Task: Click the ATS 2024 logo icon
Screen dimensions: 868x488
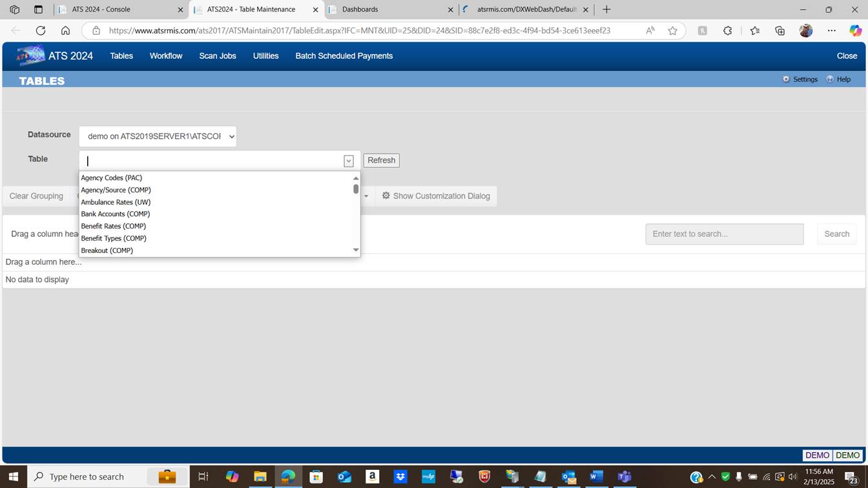Action: click(x=30, y=56)
